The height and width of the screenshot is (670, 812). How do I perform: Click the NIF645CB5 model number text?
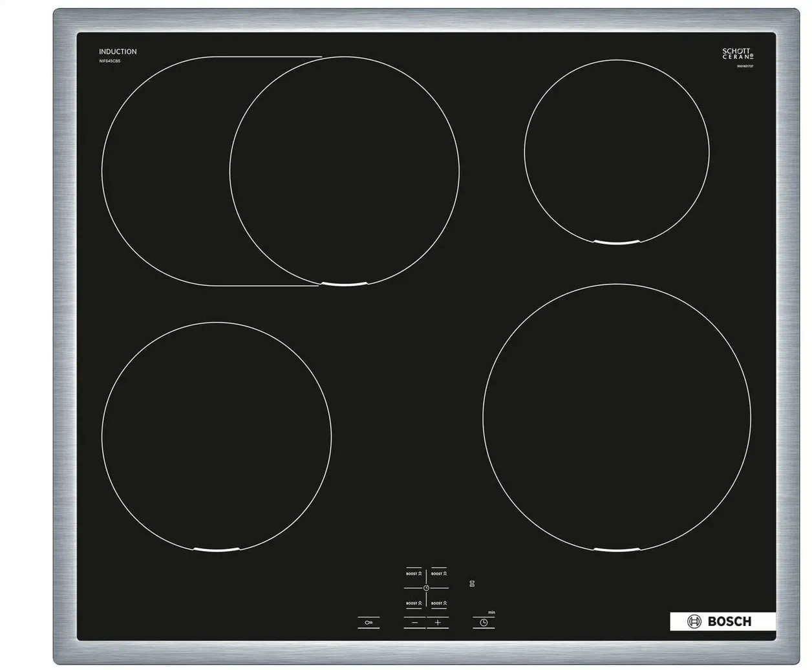[x=109, y=61]
